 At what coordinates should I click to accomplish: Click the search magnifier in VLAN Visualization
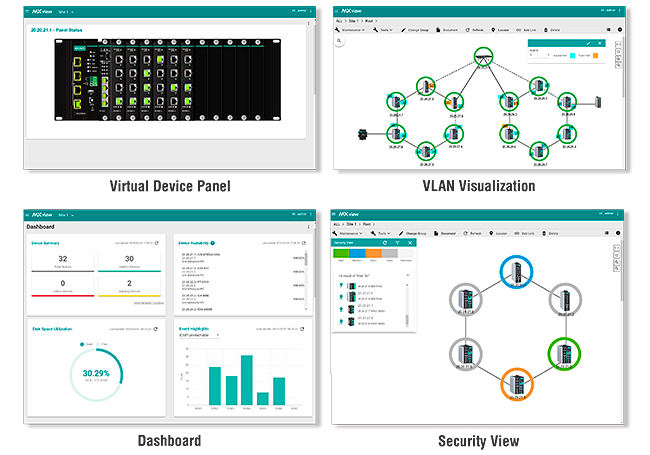[339, 41]
